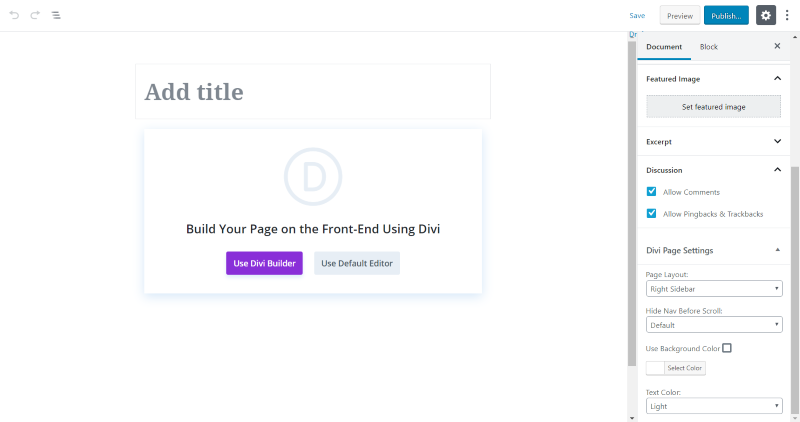Screen dimensions: 800x422
Task: Open the more options vertical dots menu
Action: [x=787, y=15]
